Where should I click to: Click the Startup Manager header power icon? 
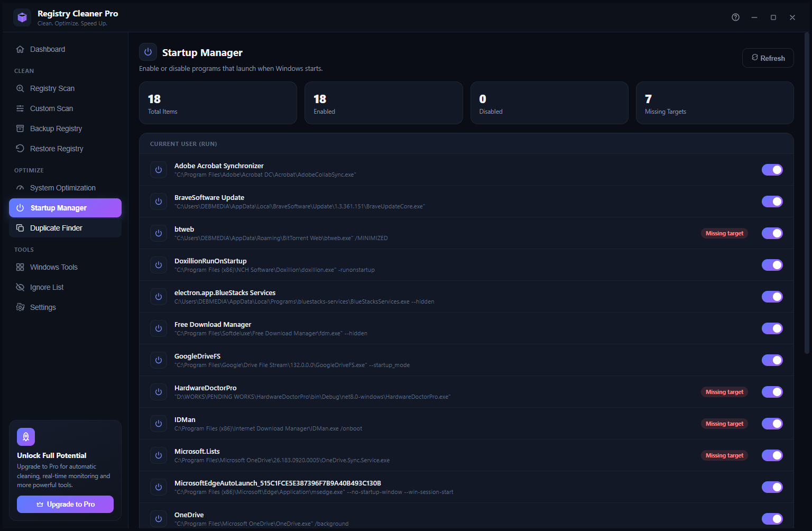148,52
